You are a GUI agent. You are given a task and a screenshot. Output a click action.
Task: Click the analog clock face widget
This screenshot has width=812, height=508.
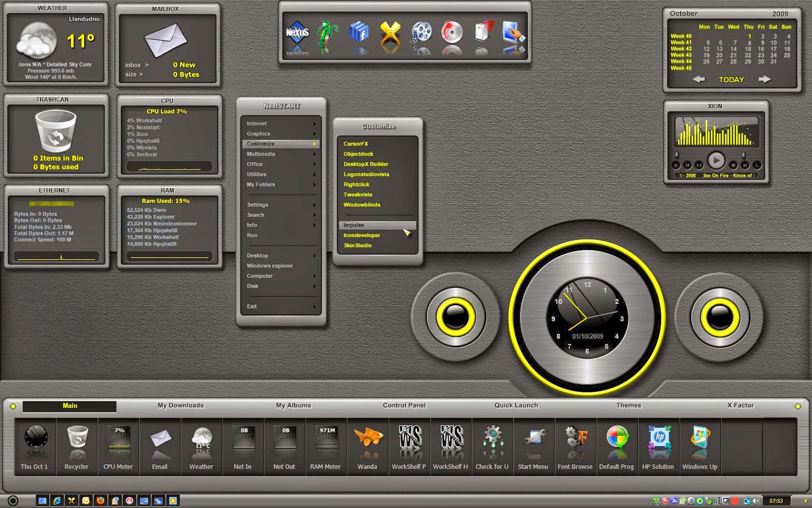point(587,318)
